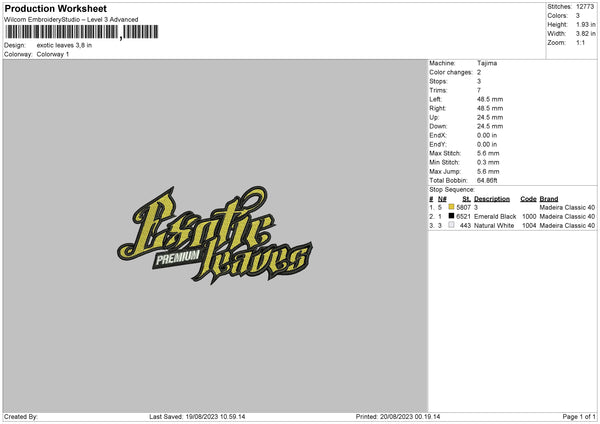The height and width of the screenshot is (424, 600).
Task: Click the 'Brand' column header
Action: pos(549,199)
